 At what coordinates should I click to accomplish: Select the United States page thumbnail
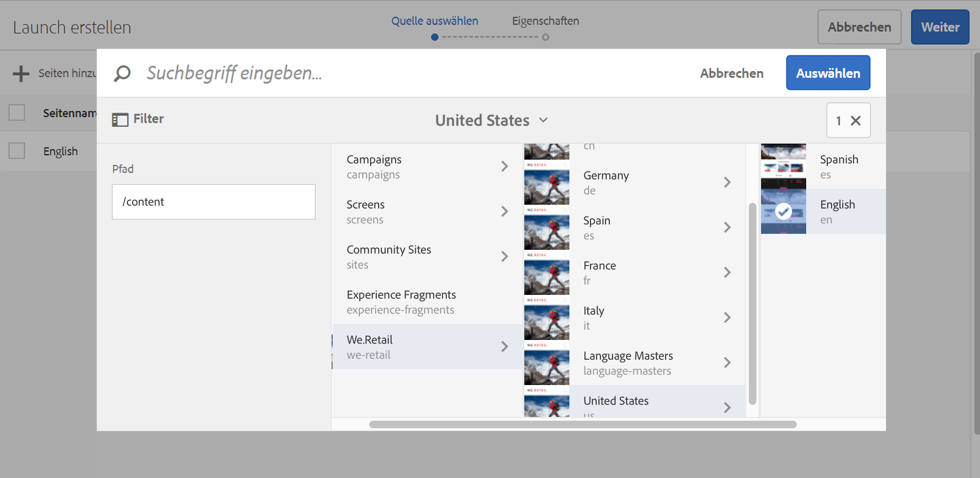coord(546,401)
